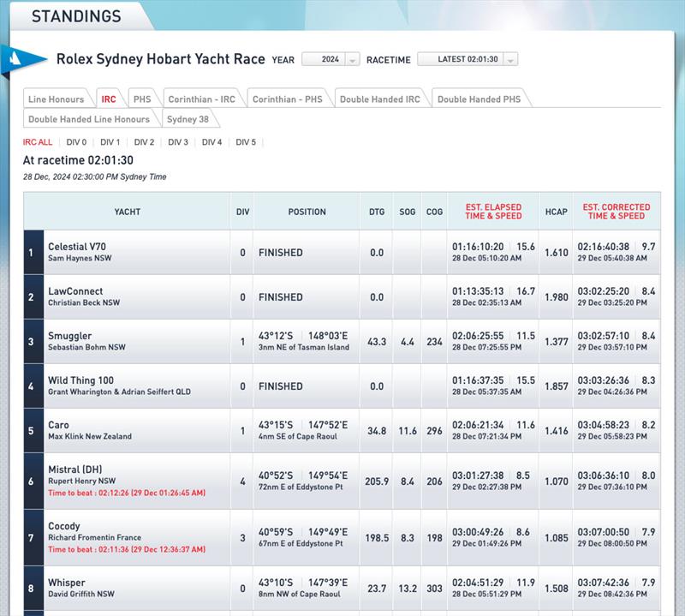The height and width of the screenshot is (616, 685).
Task: Open the YEAR dropdown showing 2024
Action: (x=331, y=59)
